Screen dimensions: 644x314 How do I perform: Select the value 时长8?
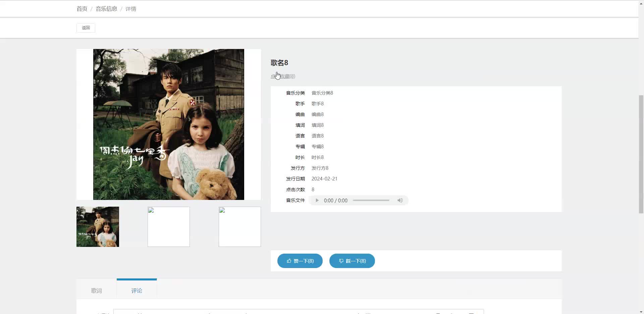(x=318, y=157)
